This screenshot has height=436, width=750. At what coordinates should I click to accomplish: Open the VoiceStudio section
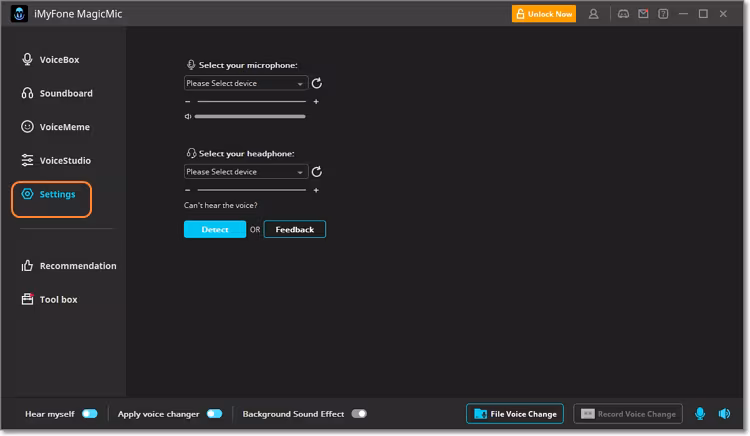pos(56,161)
